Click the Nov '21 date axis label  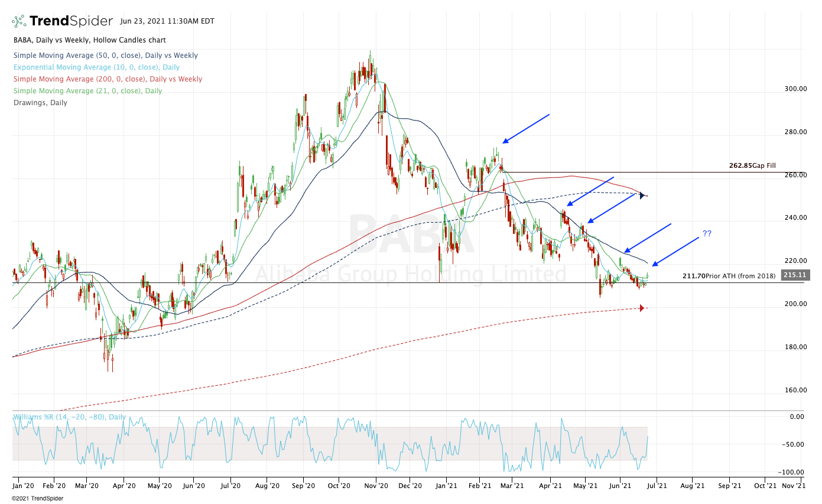point(793,486)
